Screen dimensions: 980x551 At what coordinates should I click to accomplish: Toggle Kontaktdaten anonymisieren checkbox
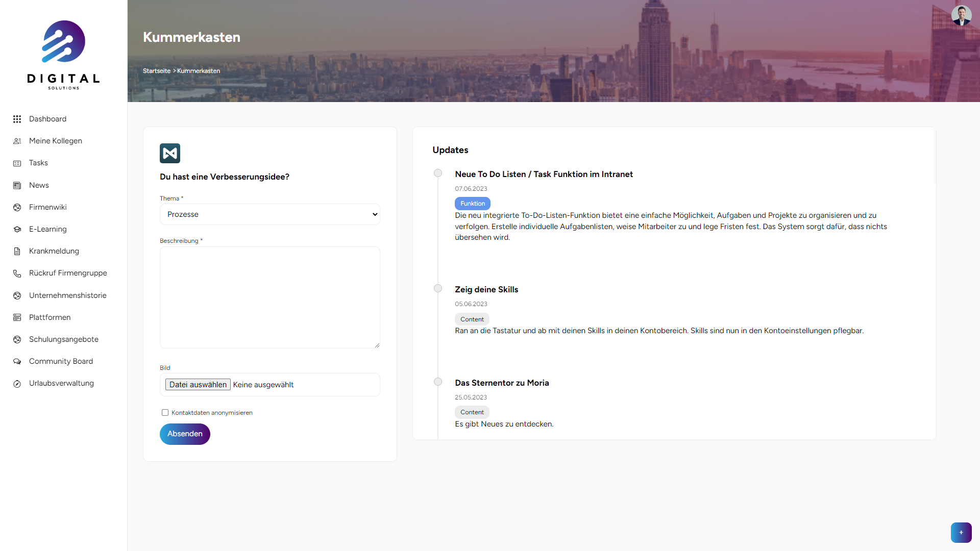[x=165, y=413]
